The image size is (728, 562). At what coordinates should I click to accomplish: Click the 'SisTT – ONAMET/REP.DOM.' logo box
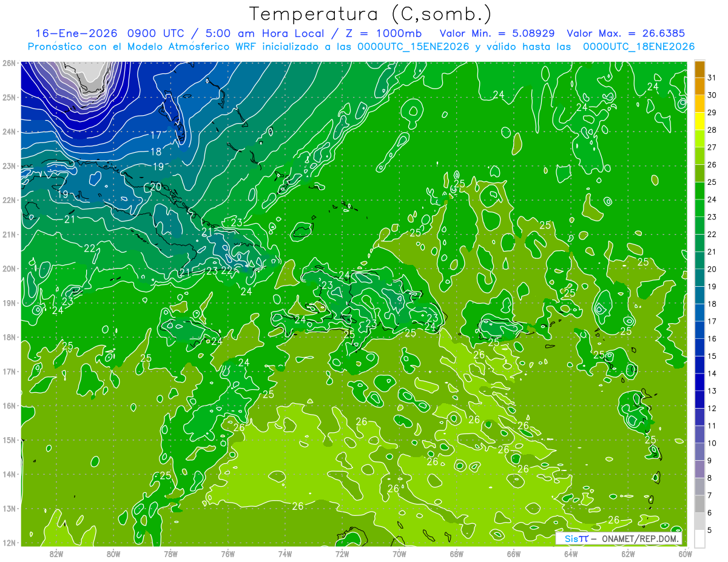(619, 538)
